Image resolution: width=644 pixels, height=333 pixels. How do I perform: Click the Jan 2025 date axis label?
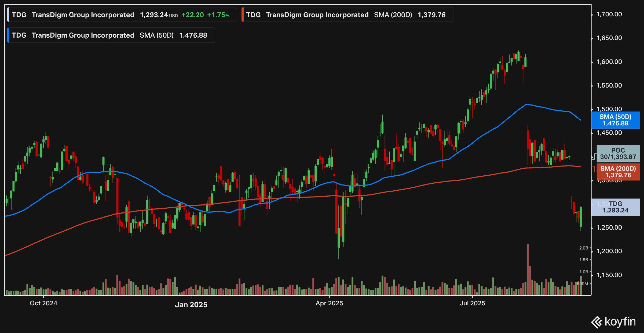[191, 305]
